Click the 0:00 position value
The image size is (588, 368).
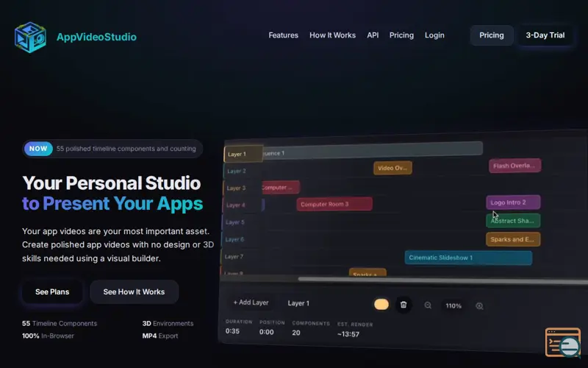[x=266, y=332]
